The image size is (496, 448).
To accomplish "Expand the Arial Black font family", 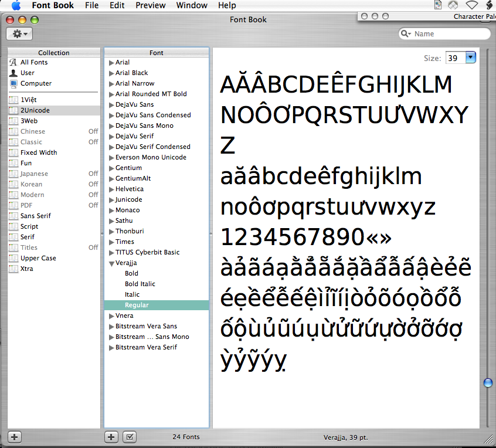I will coord(111,73).
